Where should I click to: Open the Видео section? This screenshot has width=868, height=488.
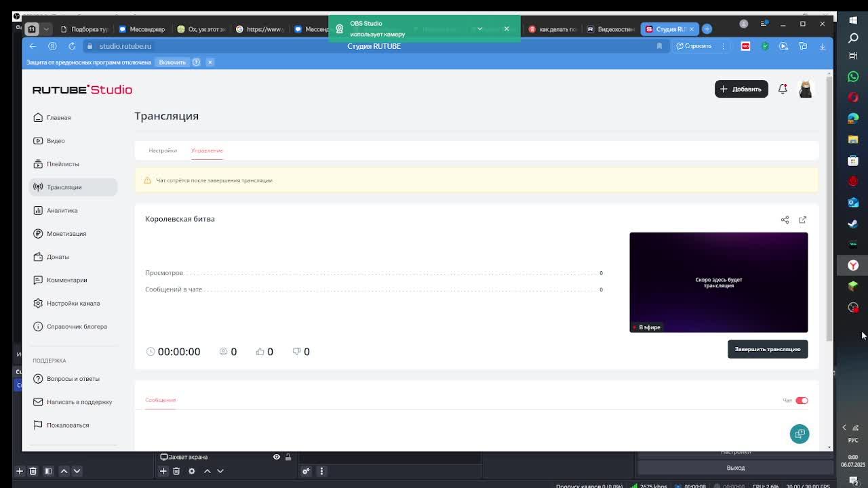(x=73, y=140)
